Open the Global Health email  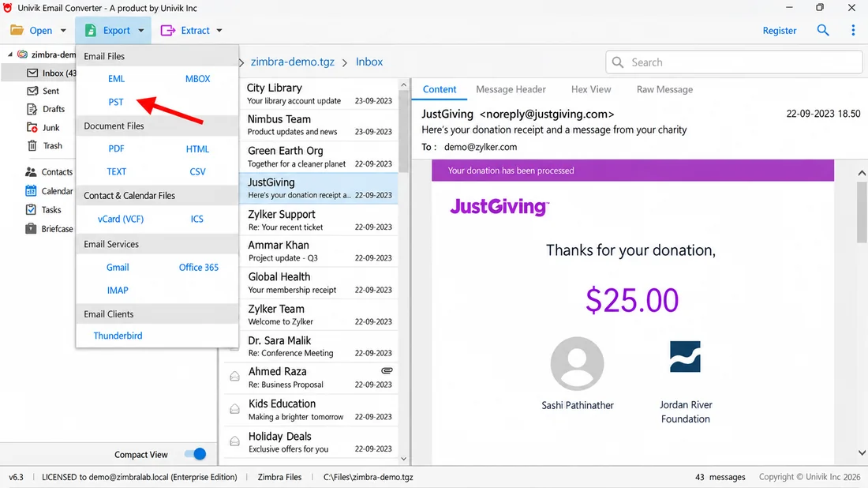[319, 283]
